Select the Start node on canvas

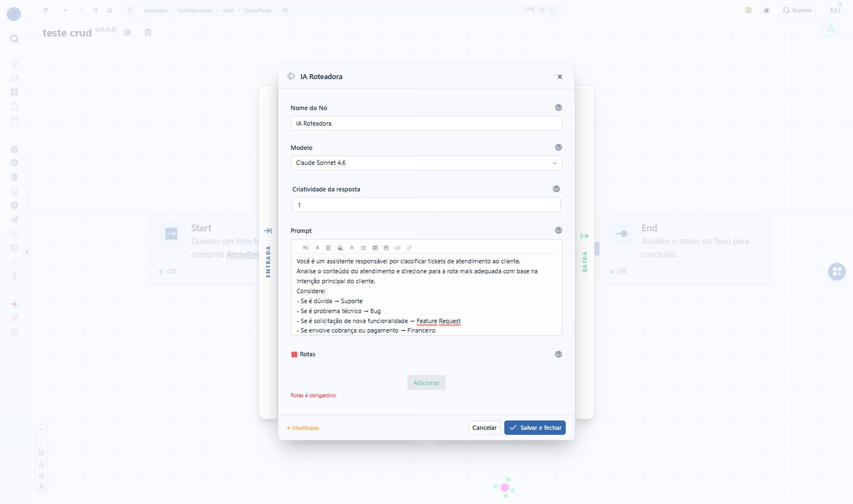click(205, 249)
